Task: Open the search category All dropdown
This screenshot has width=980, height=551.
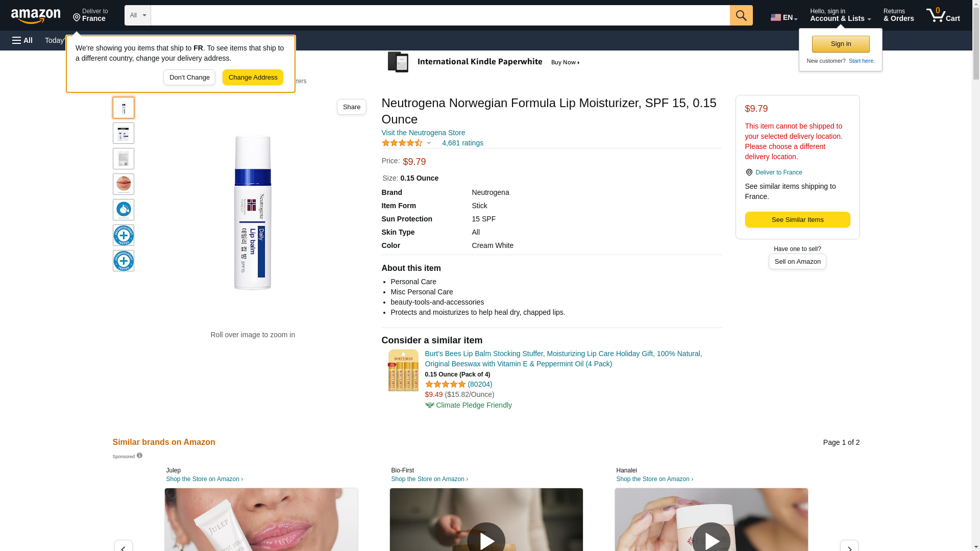Action: tap(138, 15)
